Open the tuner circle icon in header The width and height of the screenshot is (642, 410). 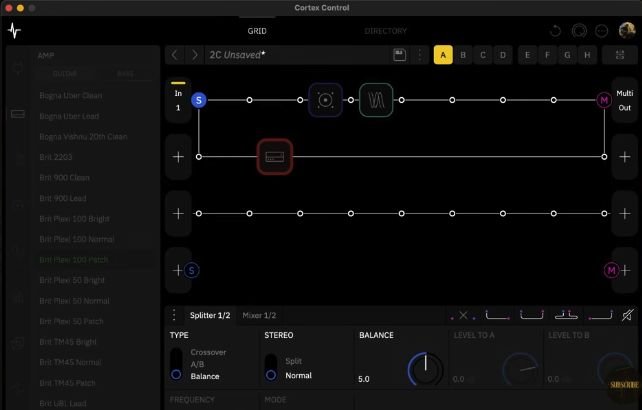coord(579,31)
